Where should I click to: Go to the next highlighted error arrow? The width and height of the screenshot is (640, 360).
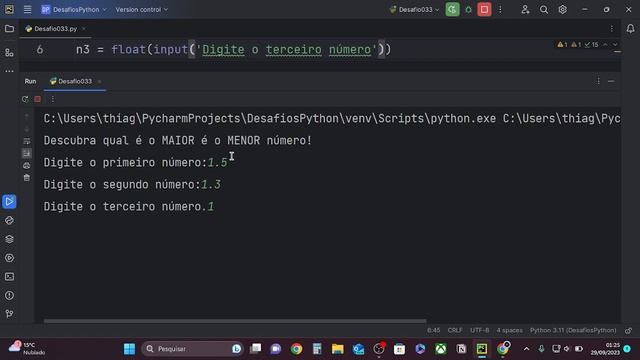(x=615, y=44)
